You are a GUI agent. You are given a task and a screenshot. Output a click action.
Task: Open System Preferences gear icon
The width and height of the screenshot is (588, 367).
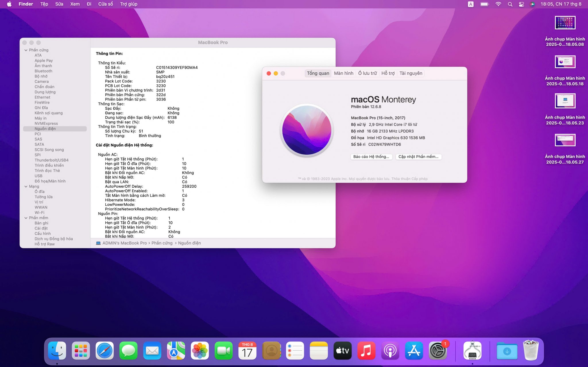click(x=438, y=351)
